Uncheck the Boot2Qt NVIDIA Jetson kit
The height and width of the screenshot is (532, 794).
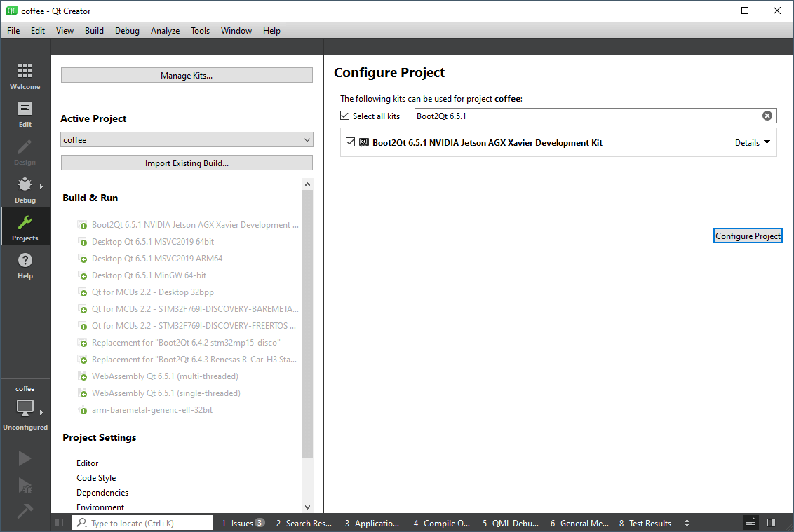point(351,142)
